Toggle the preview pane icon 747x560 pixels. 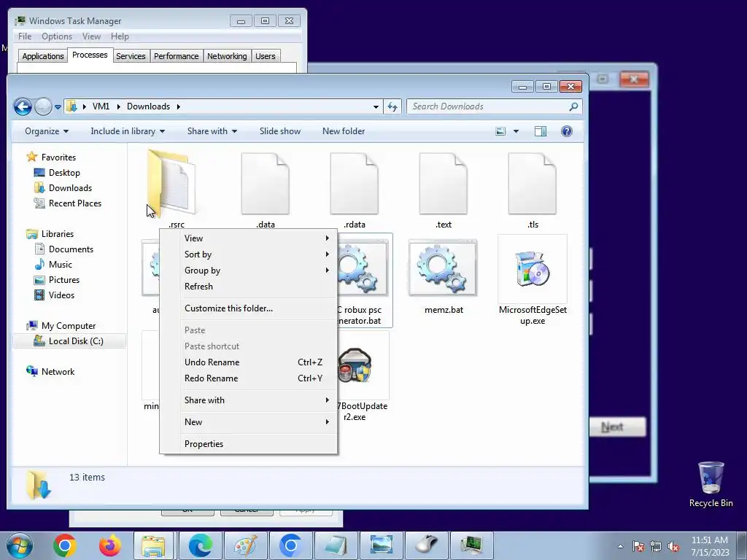pos(541,131)
